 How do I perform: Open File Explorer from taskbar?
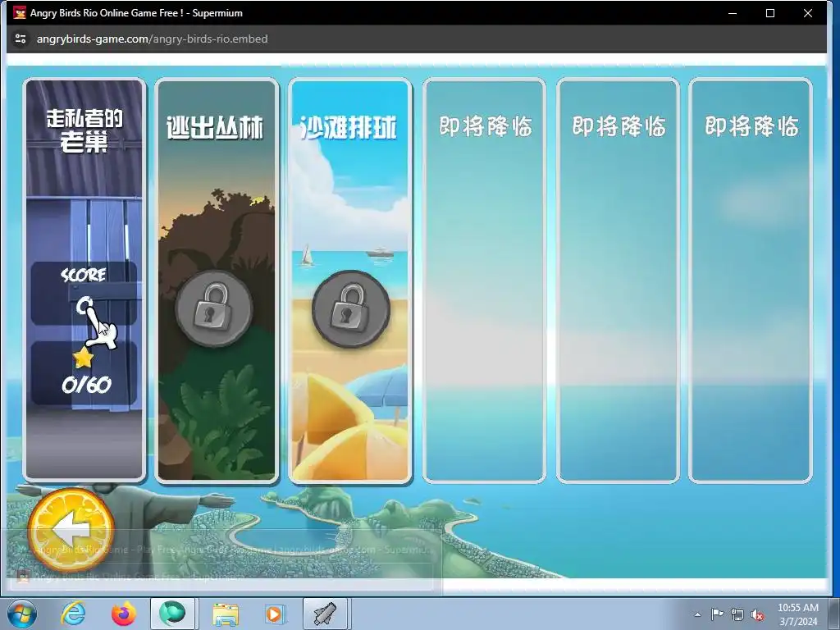(x=226, y=614)
